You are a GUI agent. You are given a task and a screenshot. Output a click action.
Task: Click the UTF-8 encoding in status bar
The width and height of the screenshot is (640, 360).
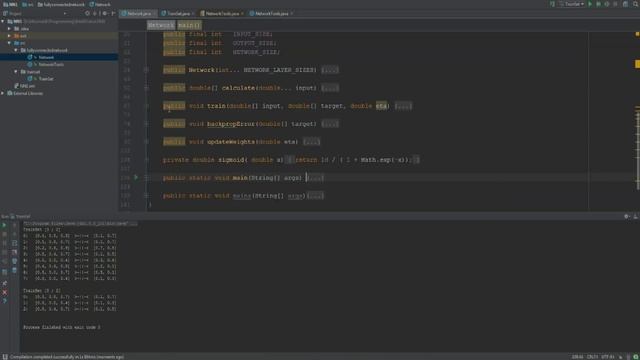click(x=608, y=357)
